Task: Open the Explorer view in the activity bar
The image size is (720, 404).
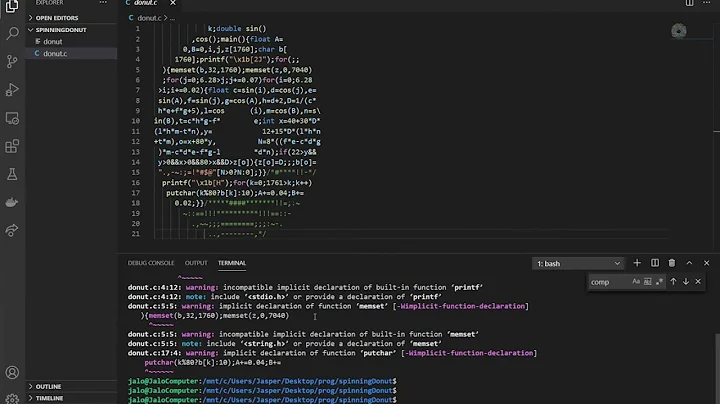Action: [12, 6]
